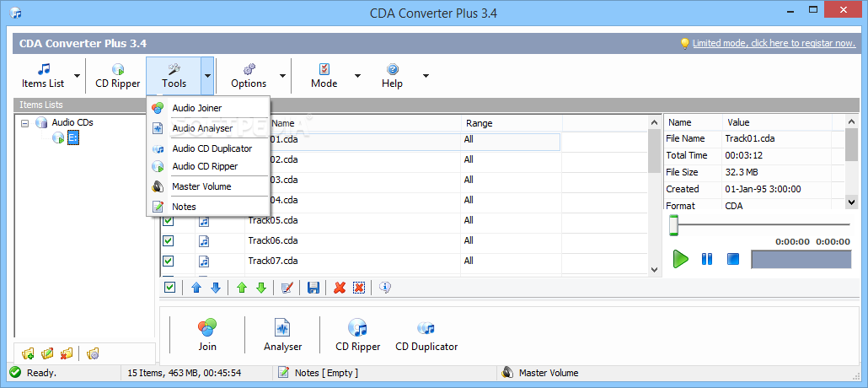The width and height of the screenshot is (868, 388).
Task: Toggle the check-all checkbox in list toolbar
Action: (170, 287)
